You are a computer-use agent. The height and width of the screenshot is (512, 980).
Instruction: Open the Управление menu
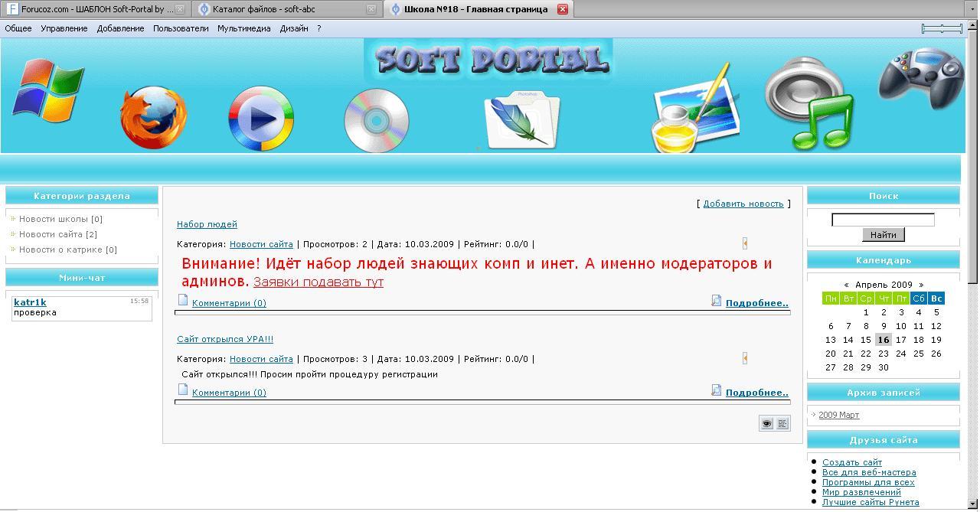click(x=64, y=28)
